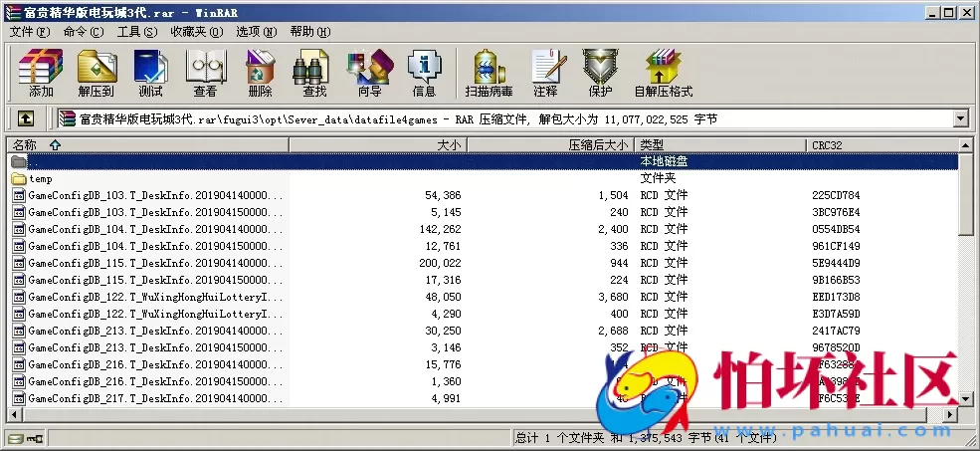Go up one folder level button
980x451 pixels.
26,118
